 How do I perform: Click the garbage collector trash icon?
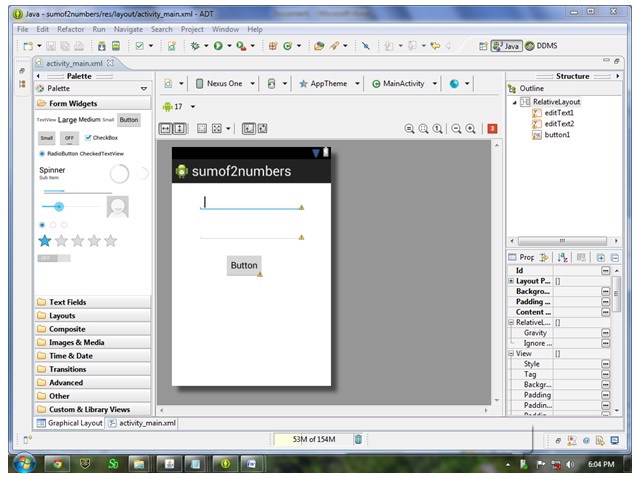(358, 439)
